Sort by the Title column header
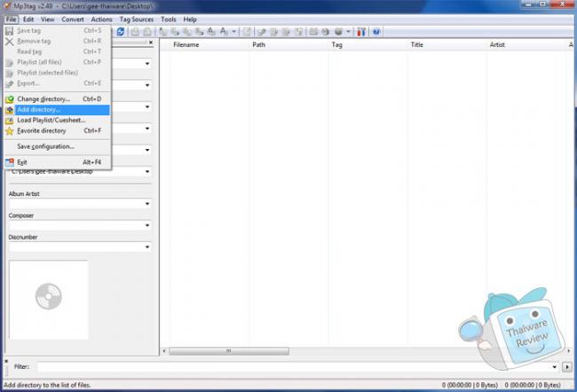577x392 pixels. click(447, 45)
